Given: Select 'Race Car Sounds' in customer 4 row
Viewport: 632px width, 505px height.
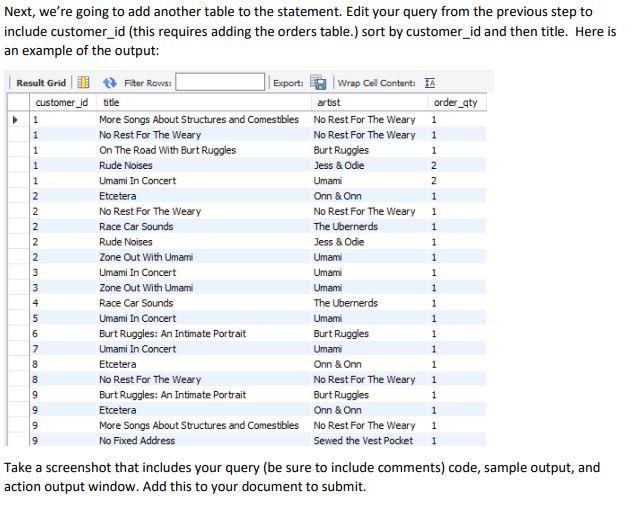Looking at the screenshot, I should (136, 303).
